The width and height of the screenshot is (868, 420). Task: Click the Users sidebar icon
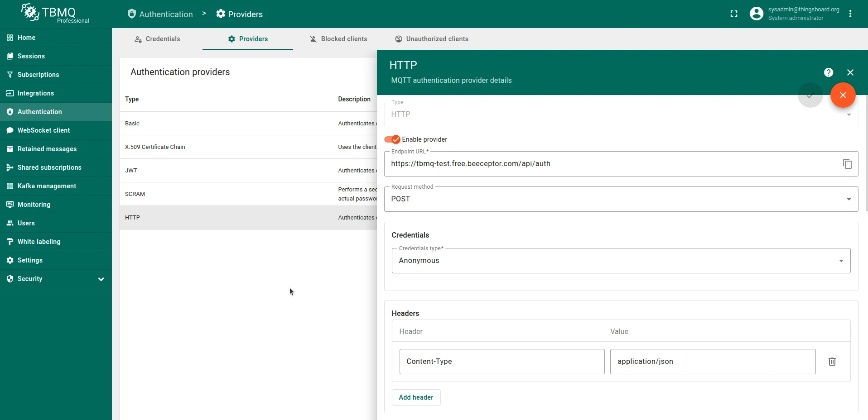(x=10, y=223)
